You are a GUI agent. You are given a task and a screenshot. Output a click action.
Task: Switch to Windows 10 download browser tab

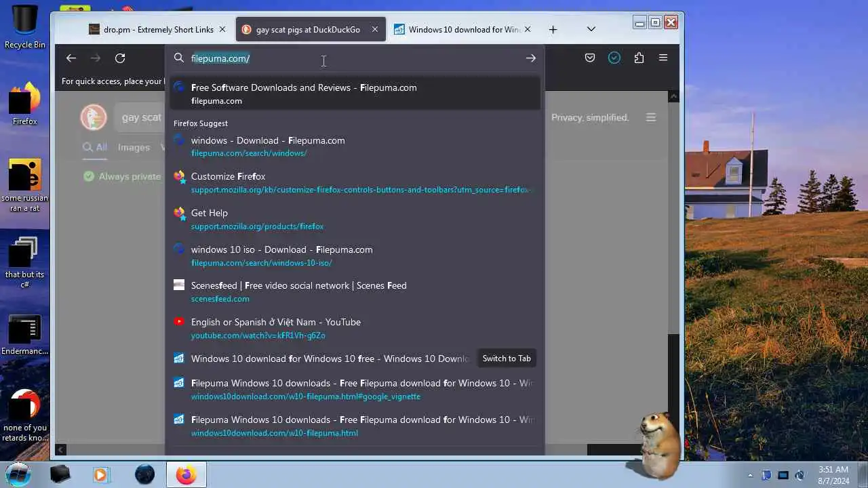pos(465,29)
